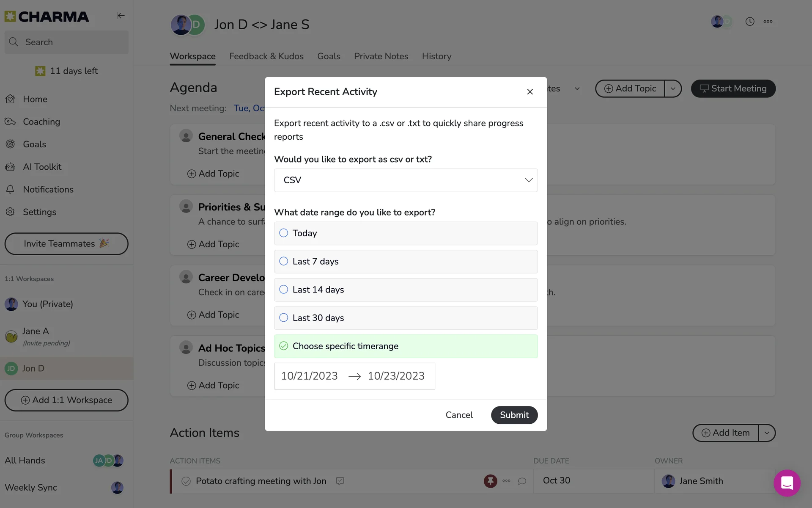Expand the Add Item dropdown arrow

(767, 433)
